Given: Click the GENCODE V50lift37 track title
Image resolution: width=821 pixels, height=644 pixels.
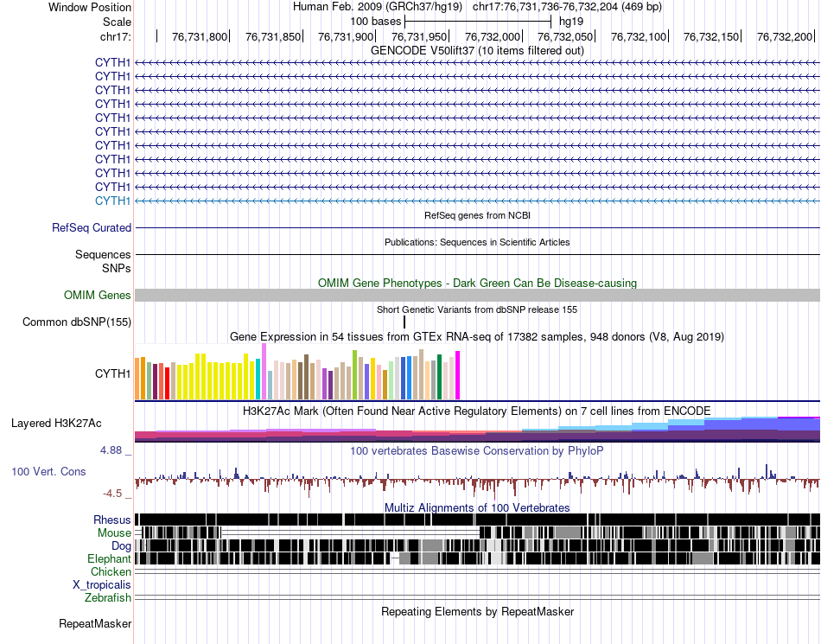Looking at the screenshot, I should (x=477, y=51).
